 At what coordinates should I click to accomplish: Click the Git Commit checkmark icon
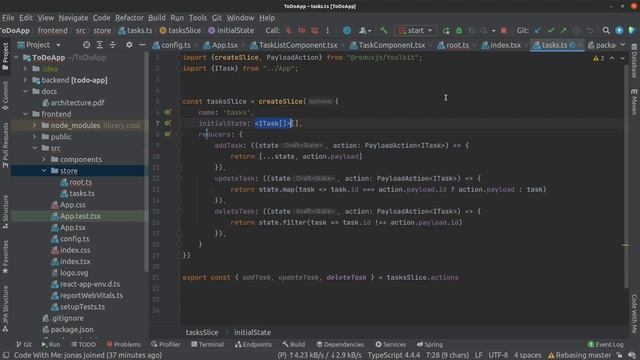[551, 31]
